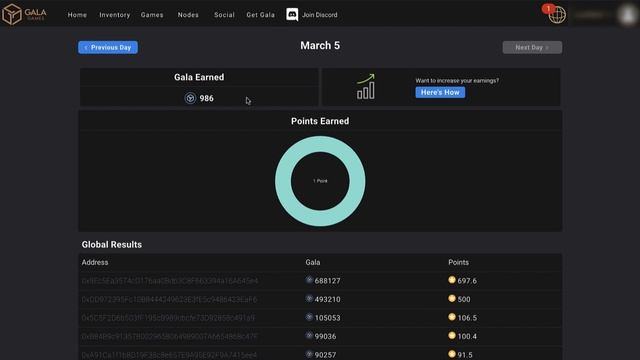Click the 1 Point label in chart center

coord(320,181)
